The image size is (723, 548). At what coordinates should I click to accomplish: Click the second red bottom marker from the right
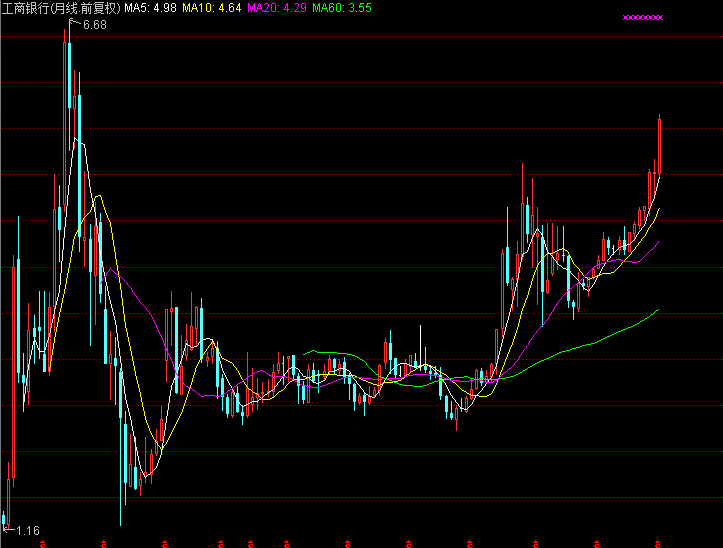click(597, 543)
